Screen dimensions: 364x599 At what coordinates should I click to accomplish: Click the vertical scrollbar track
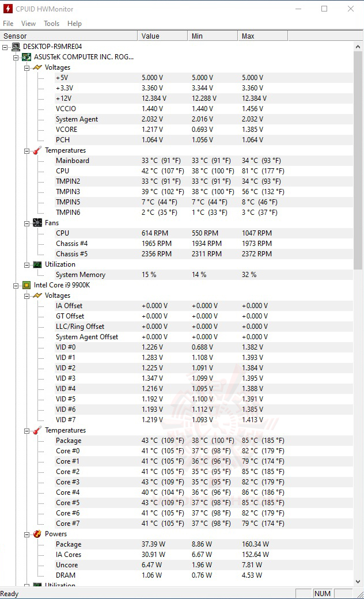(x=359, y=403)
